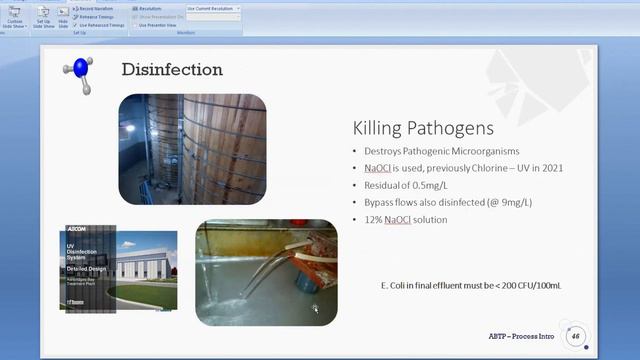Click the Destroys Pathogenic Microorganisms bullet
The image size is (640, 360).
[442, 151]
